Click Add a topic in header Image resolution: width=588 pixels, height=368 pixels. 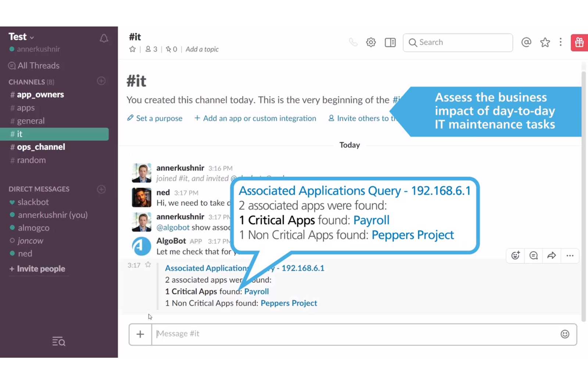point(202,49)
